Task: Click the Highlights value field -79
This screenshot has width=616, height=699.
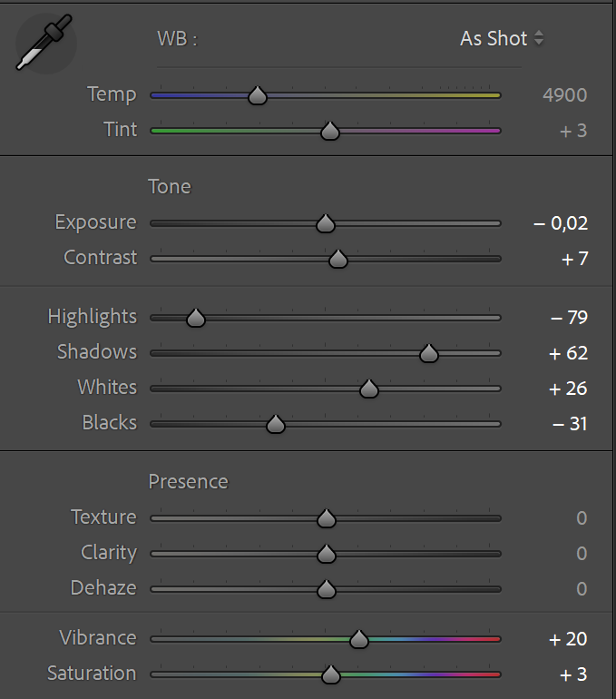Action: coord(569,318)
